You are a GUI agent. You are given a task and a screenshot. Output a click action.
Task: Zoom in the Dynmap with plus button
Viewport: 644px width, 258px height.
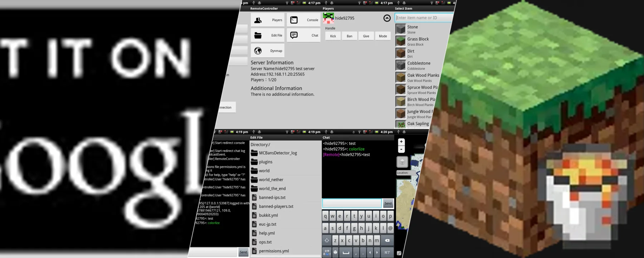401,142
